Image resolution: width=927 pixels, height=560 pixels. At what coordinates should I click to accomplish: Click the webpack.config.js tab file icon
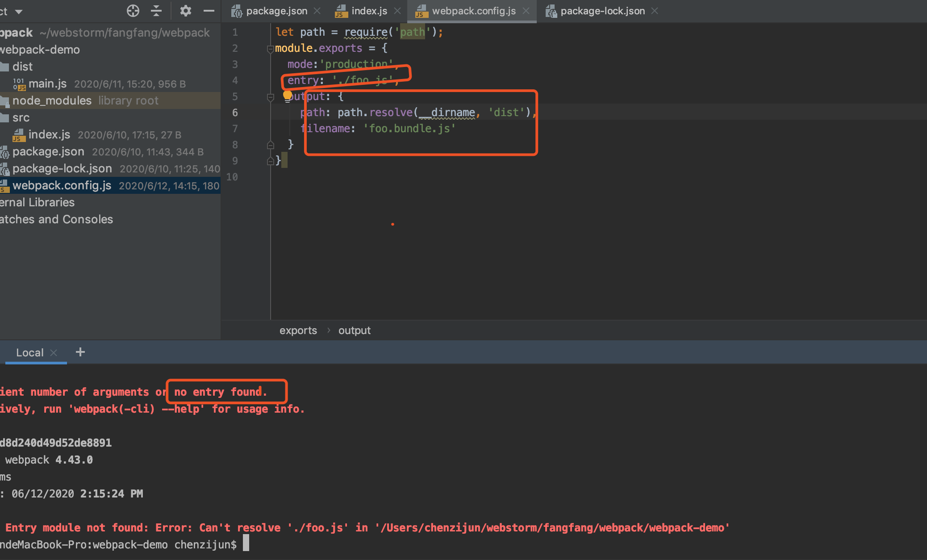421,11
